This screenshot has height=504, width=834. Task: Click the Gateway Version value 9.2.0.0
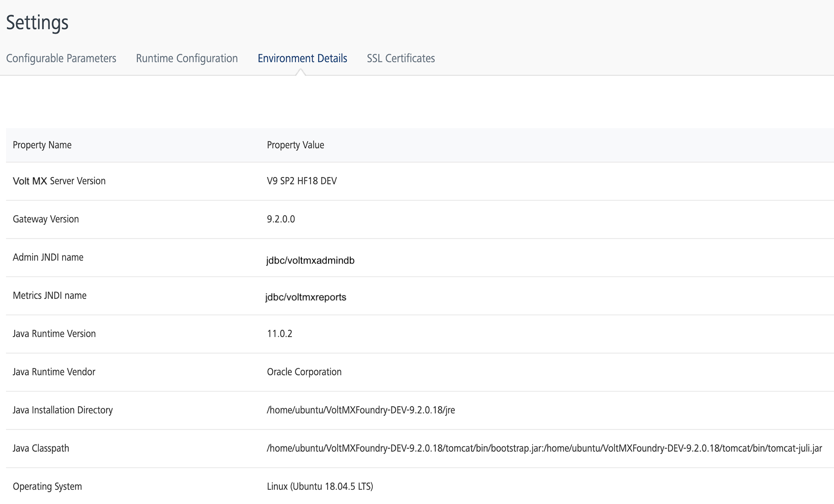(281, 219)
